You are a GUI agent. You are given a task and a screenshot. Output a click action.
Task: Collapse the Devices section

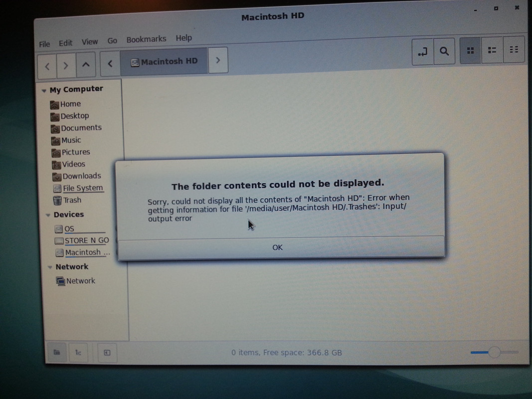[48, 215]
